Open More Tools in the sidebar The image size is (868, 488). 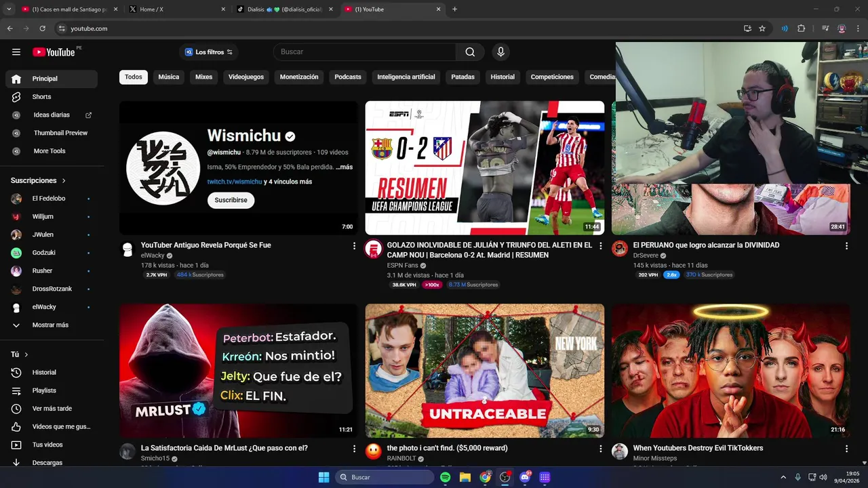click(52, 151)
